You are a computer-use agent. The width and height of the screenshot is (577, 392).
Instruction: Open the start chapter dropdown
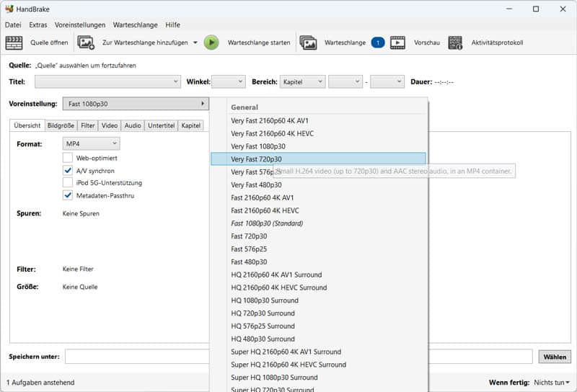pyautogui.click(x=345, y=81)
